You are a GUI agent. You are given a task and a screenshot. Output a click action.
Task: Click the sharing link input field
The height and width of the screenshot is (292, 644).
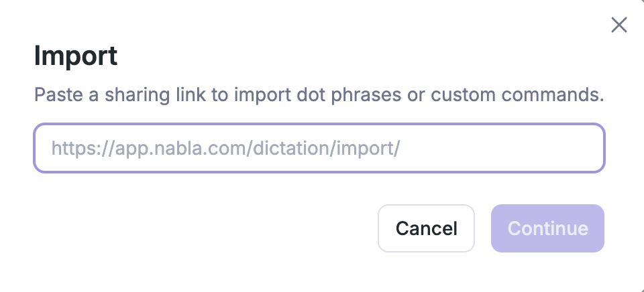319,148
